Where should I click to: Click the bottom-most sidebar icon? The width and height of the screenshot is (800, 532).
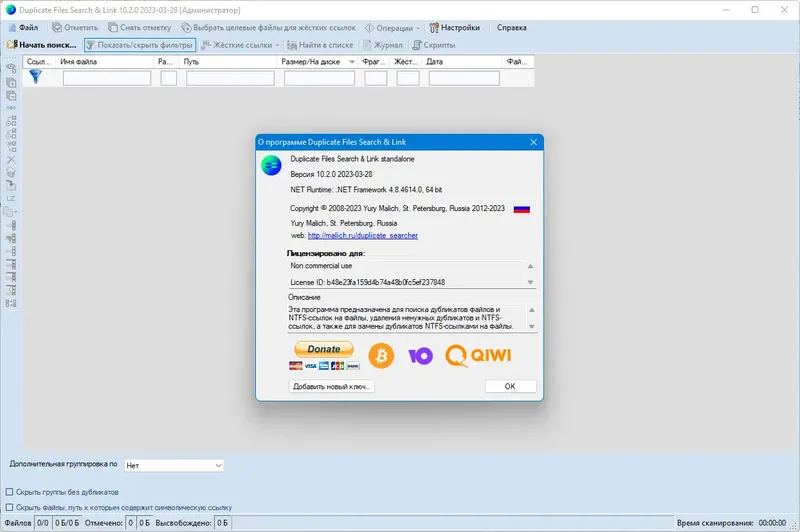pyautogui.click(x=11, y=303)
